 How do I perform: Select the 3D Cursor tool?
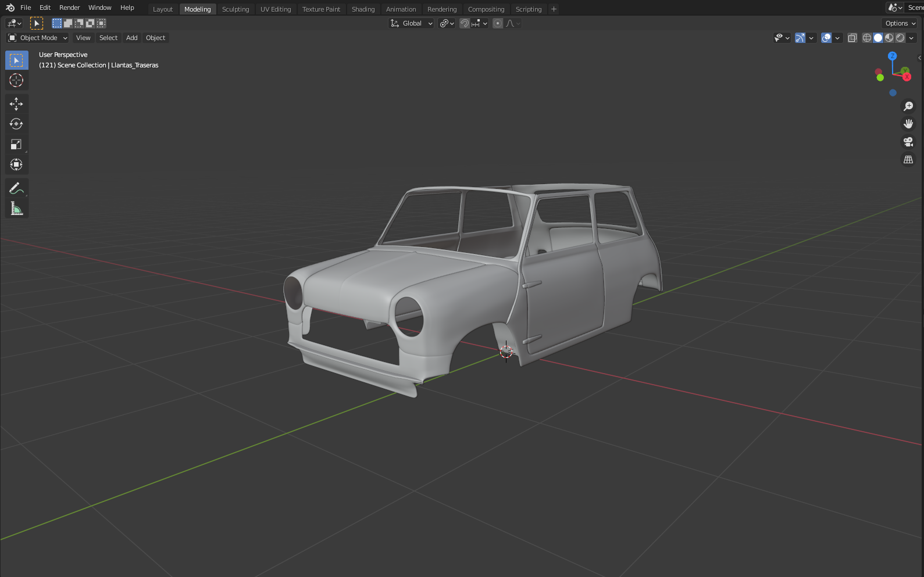(x=16, y=81)
